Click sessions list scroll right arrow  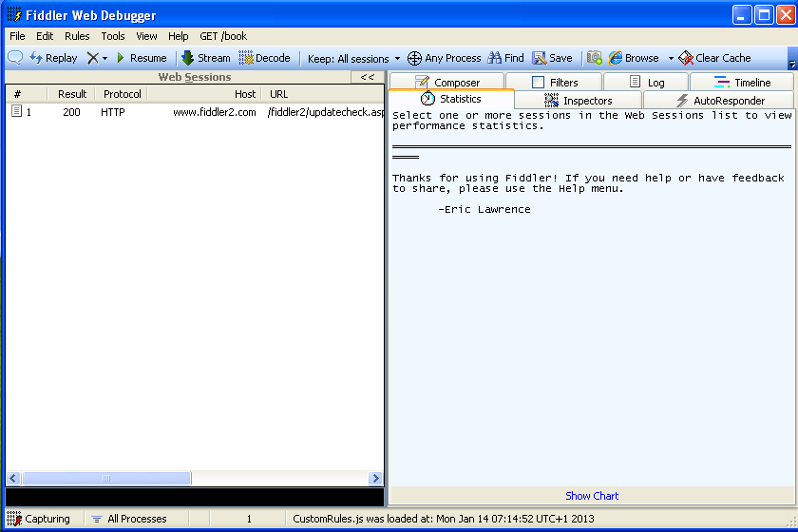click(x=375, y=478)
